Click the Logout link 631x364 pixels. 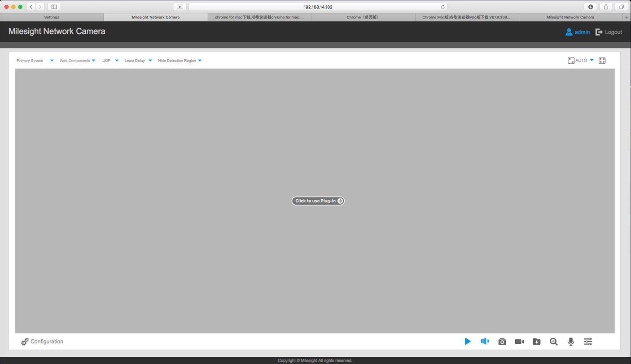(613, 32)
